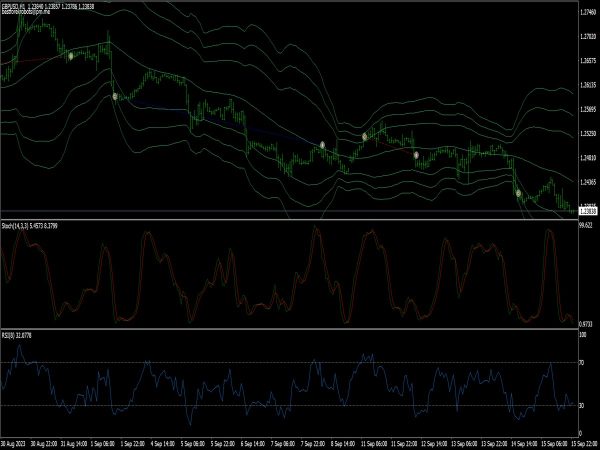Click the RSI 70 level label
This screenshot has height=450, width=600.
tap(582, 362)
